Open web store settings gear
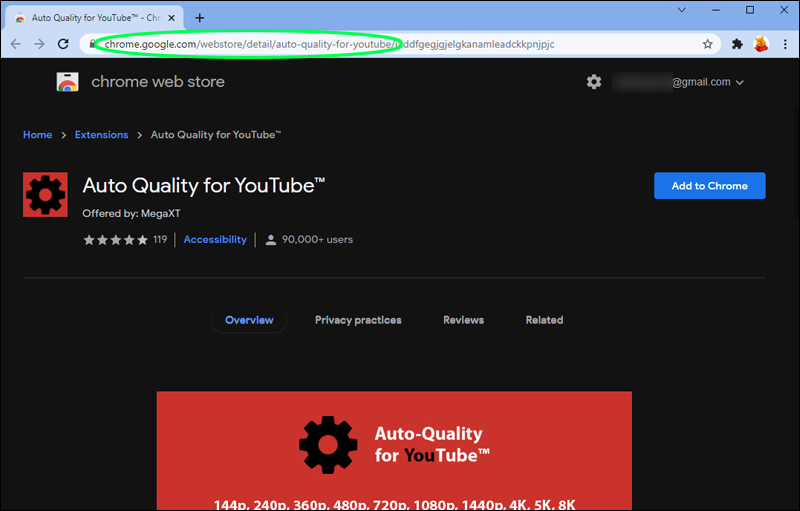 coord(593,82)
